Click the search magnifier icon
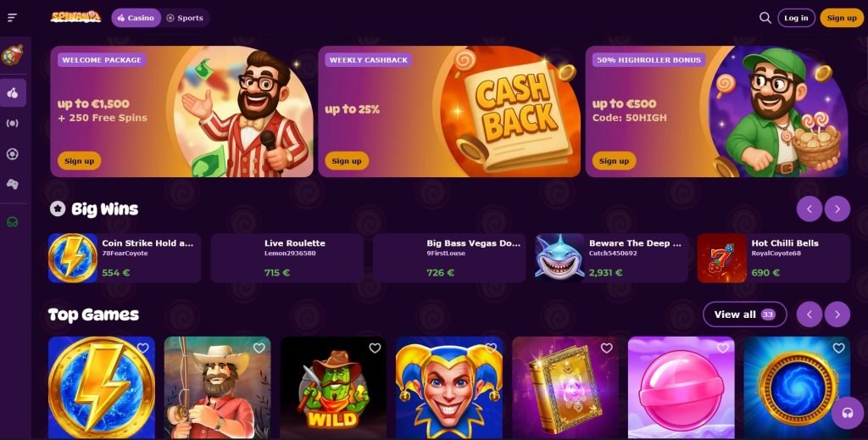The height and width of the screenshot is (440, 868). 765,18
